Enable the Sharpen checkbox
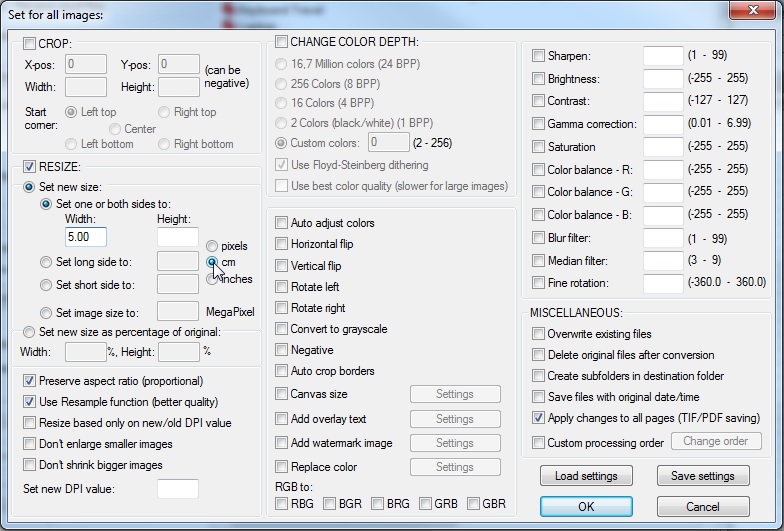 (x=539, y=56)
